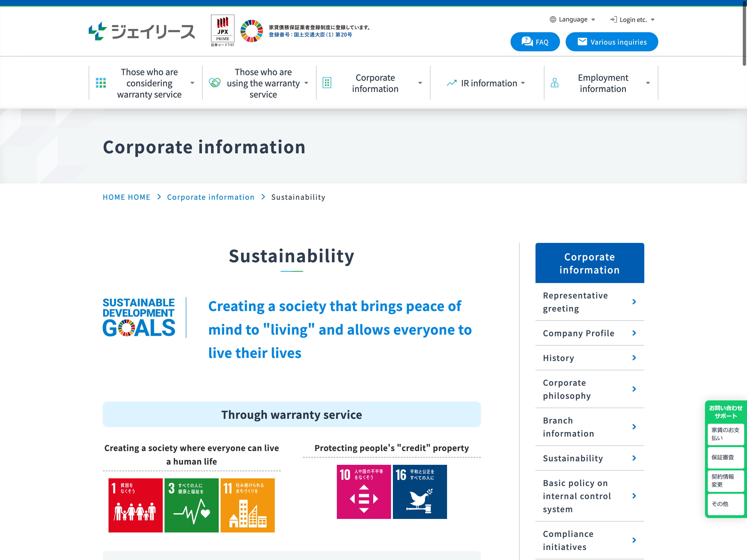747x560 pixels.
Task: Open the Language dropdown
Action: click(572, 20)
